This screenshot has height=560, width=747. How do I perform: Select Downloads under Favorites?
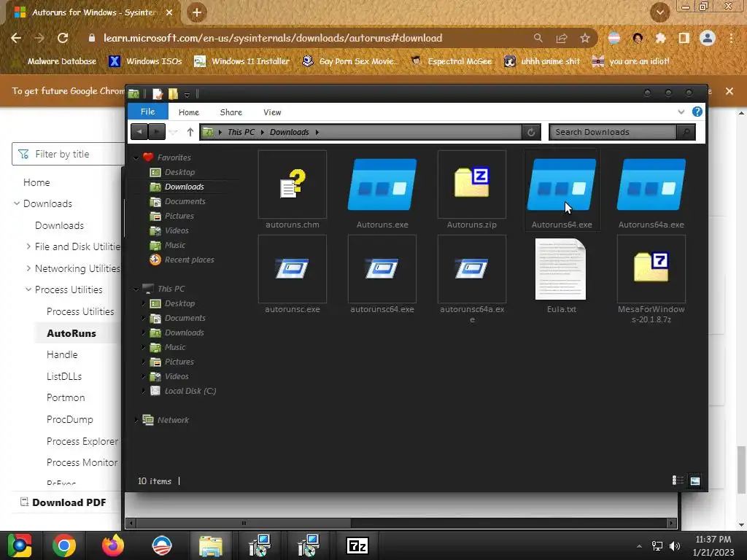click(x=185, y=187)
